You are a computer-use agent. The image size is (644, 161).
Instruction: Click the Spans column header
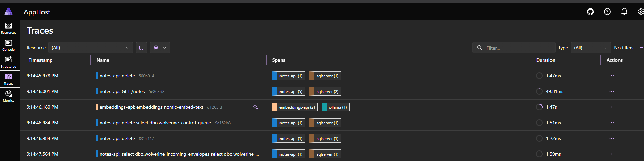point(278,60)
